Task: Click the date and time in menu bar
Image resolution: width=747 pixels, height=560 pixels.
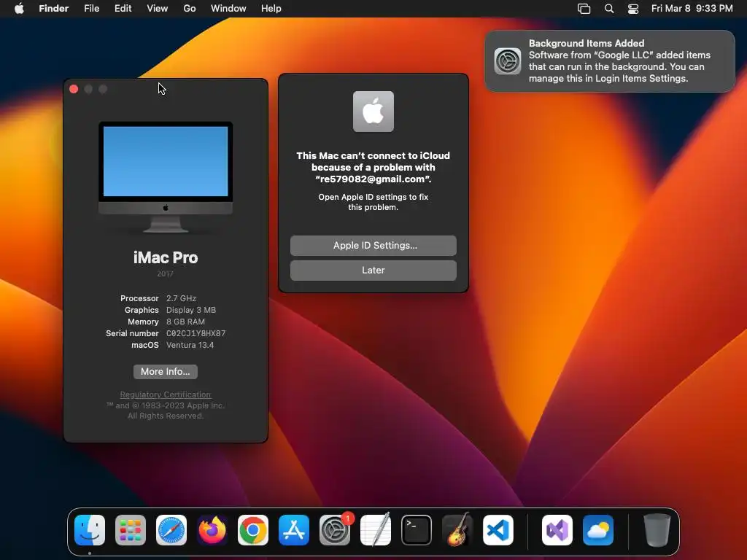Action: 692,9
